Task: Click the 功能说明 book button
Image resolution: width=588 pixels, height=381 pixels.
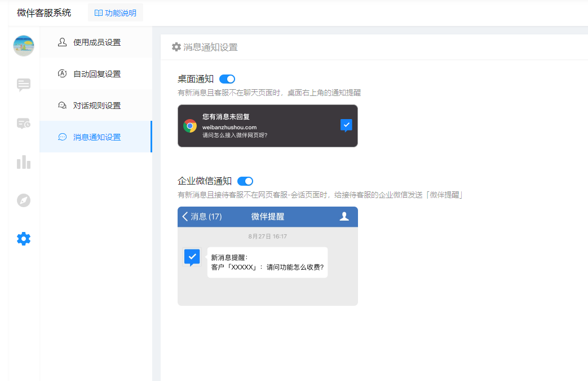Action: pos(116,13)
